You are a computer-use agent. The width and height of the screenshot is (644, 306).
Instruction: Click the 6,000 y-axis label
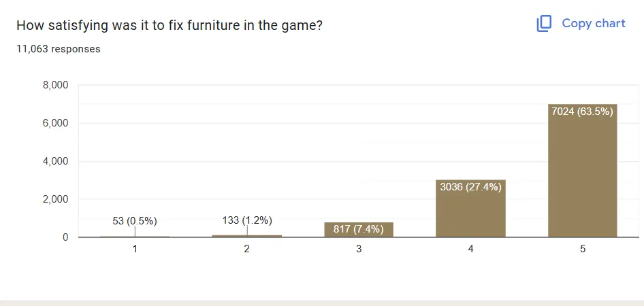(x=56, y=124)
